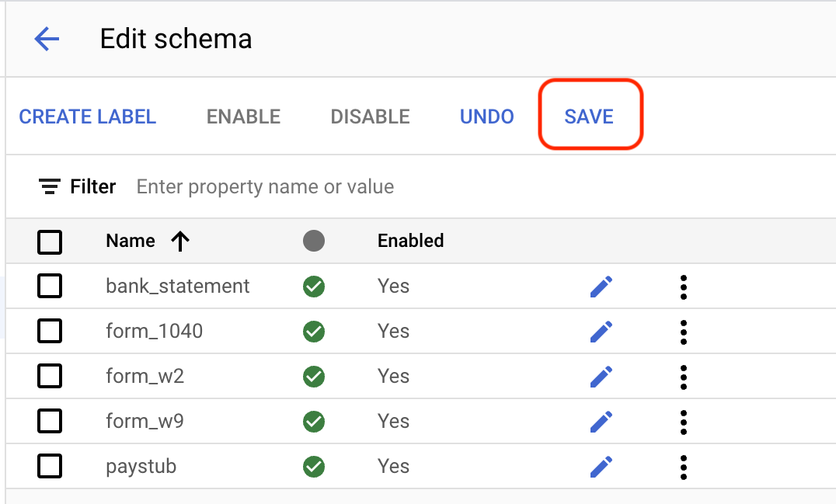836x504 pixels.
Task: Select the form_w2 row checkbox
Action: [50, 377]
